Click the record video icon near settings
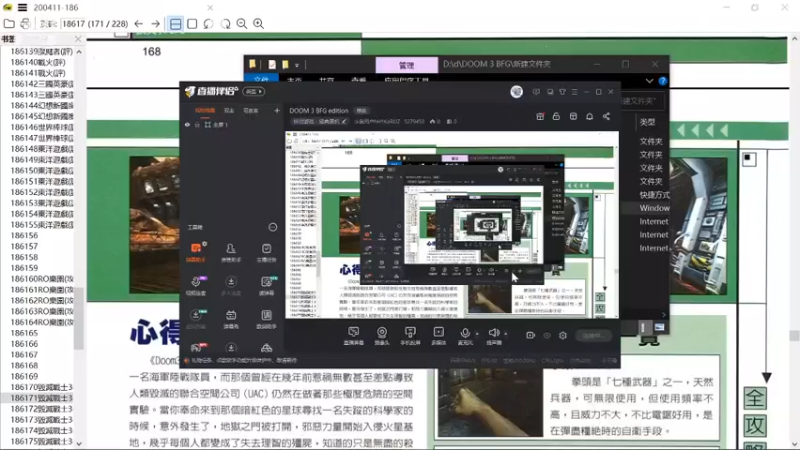Viewport: 800px width, 450px height. coord(530,335)
